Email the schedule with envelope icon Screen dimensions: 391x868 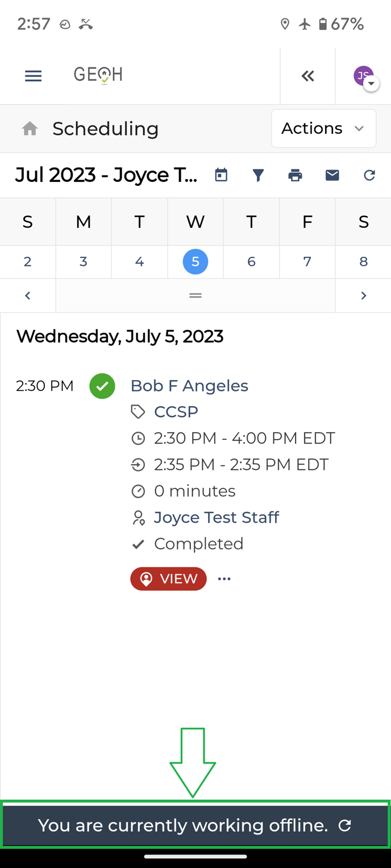click(x=332, y=175)
